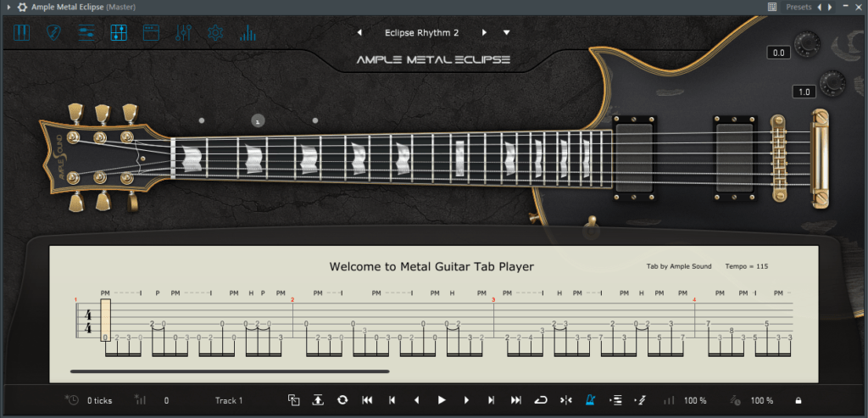
Task: Toggle the loop return arrow button
Action: point(541,400)
